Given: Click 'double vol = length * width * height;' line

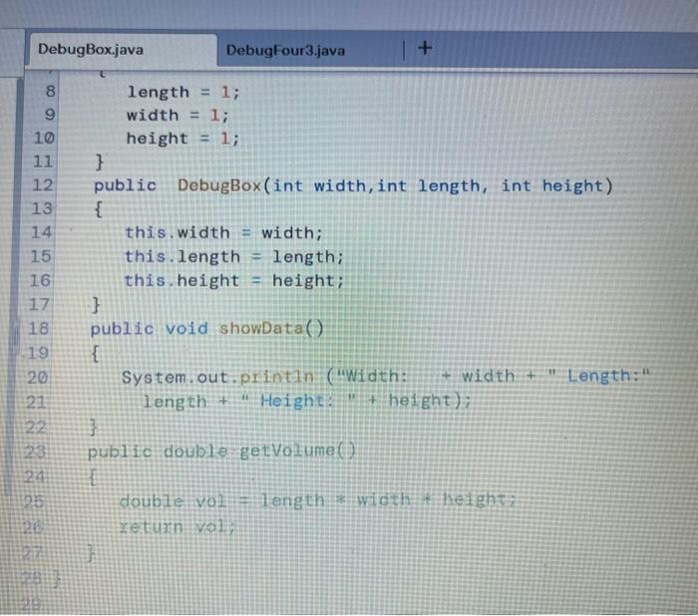Looking at the screenshot, I should [x=317, y=500].
